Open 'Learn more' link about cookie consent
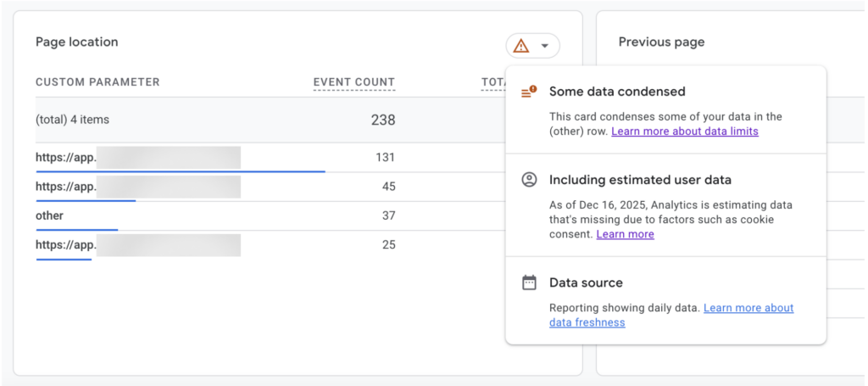Viewport: 868px width, 386px height. (x=625, y=234)
